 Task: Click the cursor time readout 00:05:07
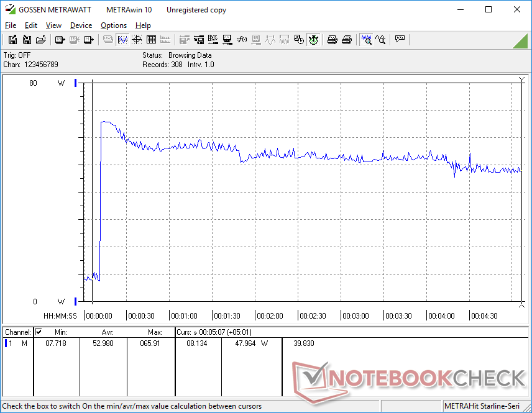(213, 332)
